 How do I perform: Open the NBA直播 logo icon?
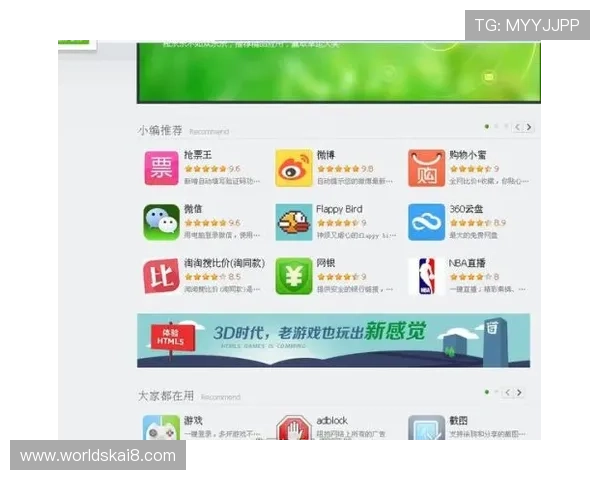click(426, 276)
